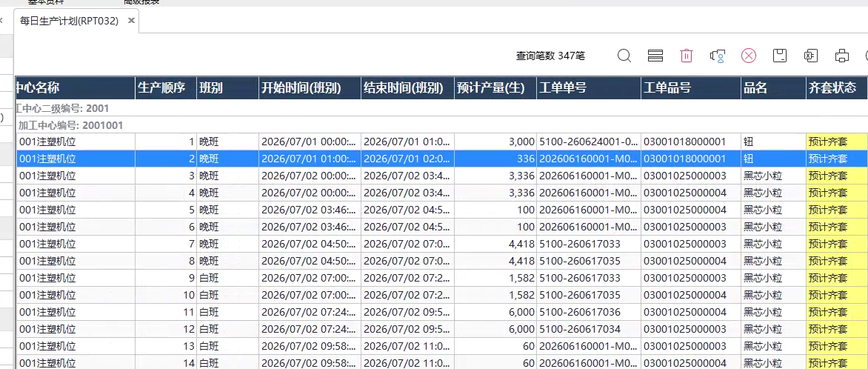Select group row 加工中心编号: 2001001
868x369 pixels.
441,125
